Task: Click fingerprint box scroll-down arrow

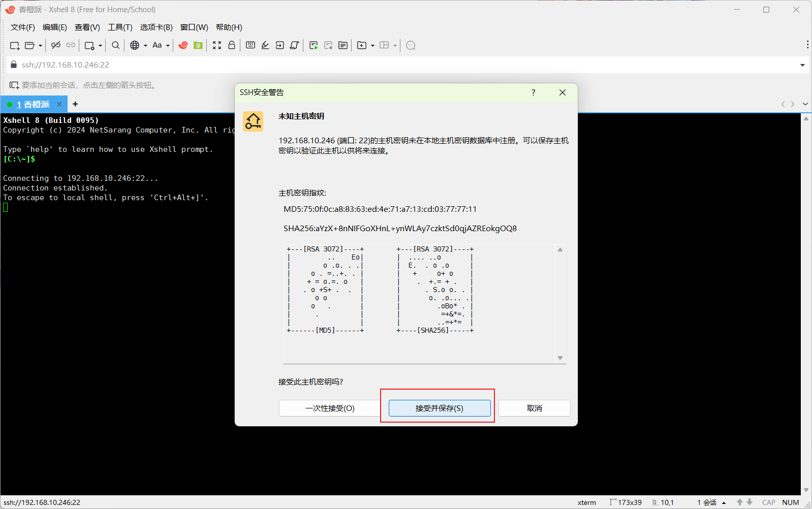Action: click(x=560, y=358)
